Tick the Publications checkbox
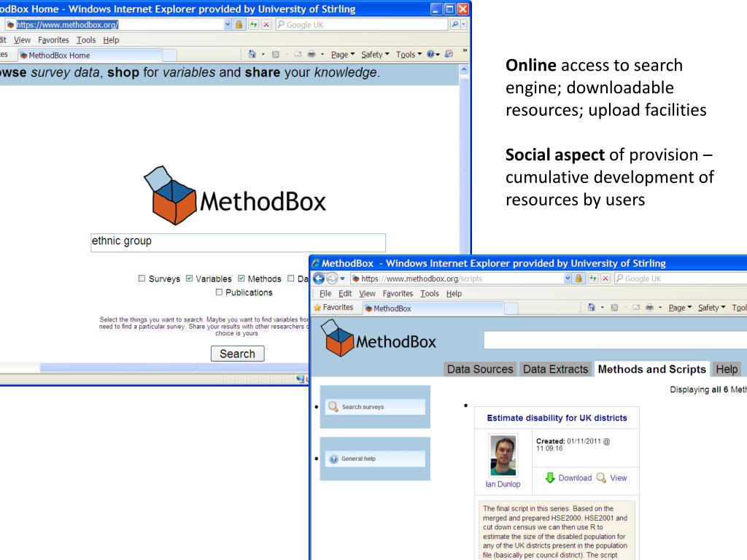 (x=219, y=292)
